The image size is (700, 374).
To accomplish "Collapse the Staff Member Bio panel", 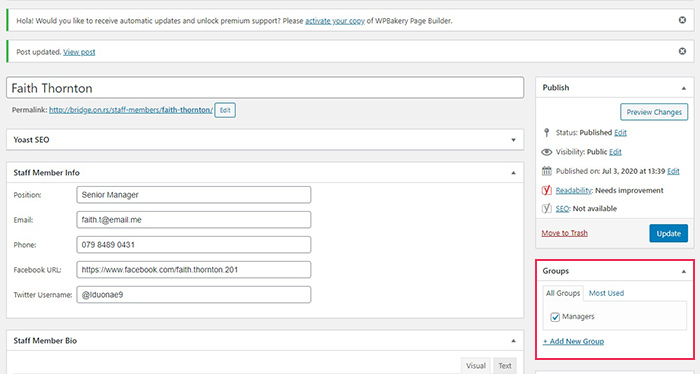I will coord(513,341).
